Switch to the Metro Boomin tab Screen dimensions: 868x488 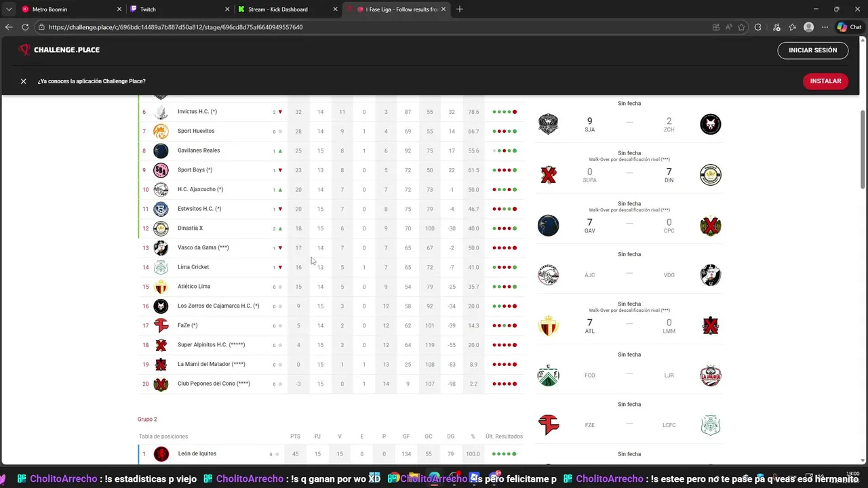(x=71, y=9)
